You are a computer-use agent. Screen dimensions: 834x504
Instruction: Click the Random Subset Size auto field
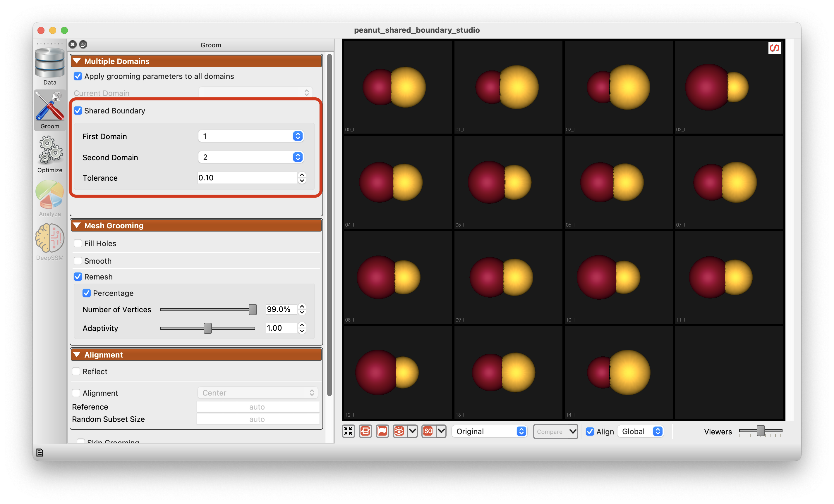click(258, 419)
